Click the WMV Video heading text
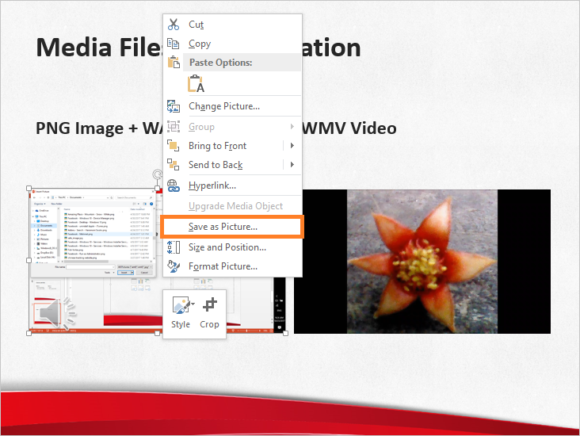This screenshot has width=580, height=436. 349,128
